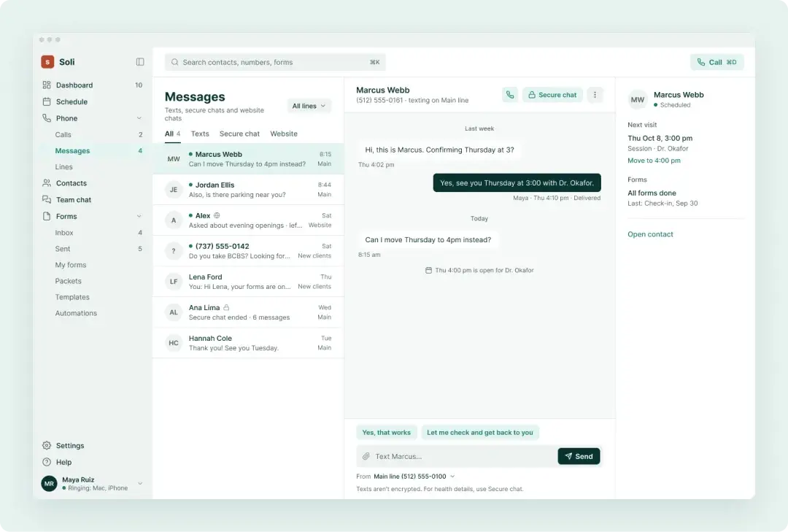The image size is (788, 532).
Task: Click the Thu Oct 8, 3:00 pm visit
Action: (660, 138)
